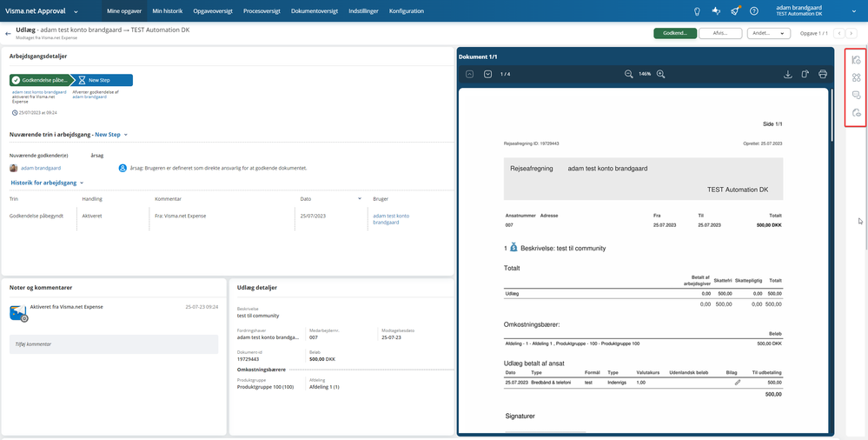The image size is (868, 440).
Task: Click the Beløb value 500,00 DKK
Action: coord(322,359)
